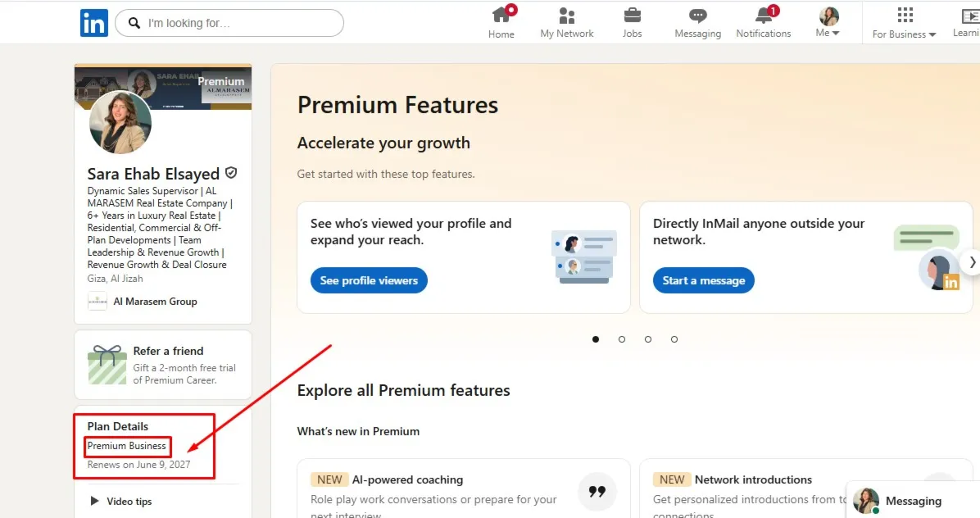Go to the Jobs page
The height and width of the screenshot is (518, 980).
[x=632, y=22]
